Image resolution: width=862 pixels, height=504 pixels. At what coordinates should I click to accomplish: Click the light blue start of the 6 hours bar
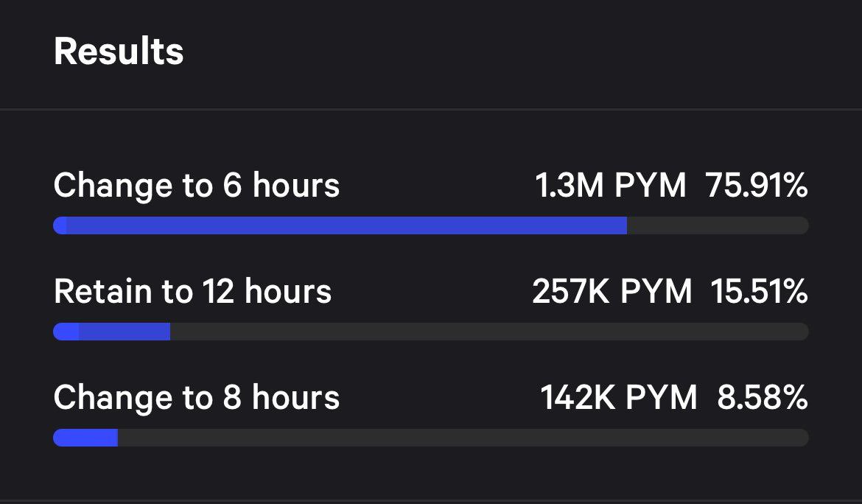point(60,225)
